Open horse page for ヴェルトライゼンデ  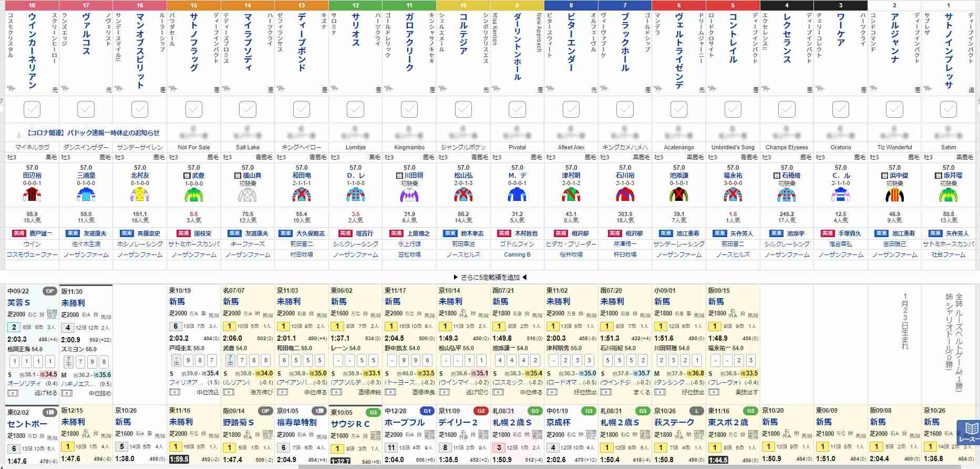point(679,51)
